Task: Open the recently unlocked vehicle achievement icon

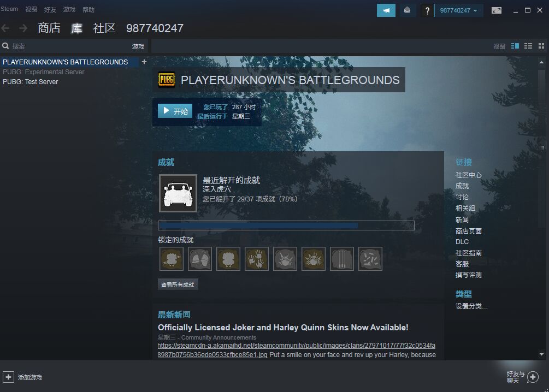Action: click(178, 193)
